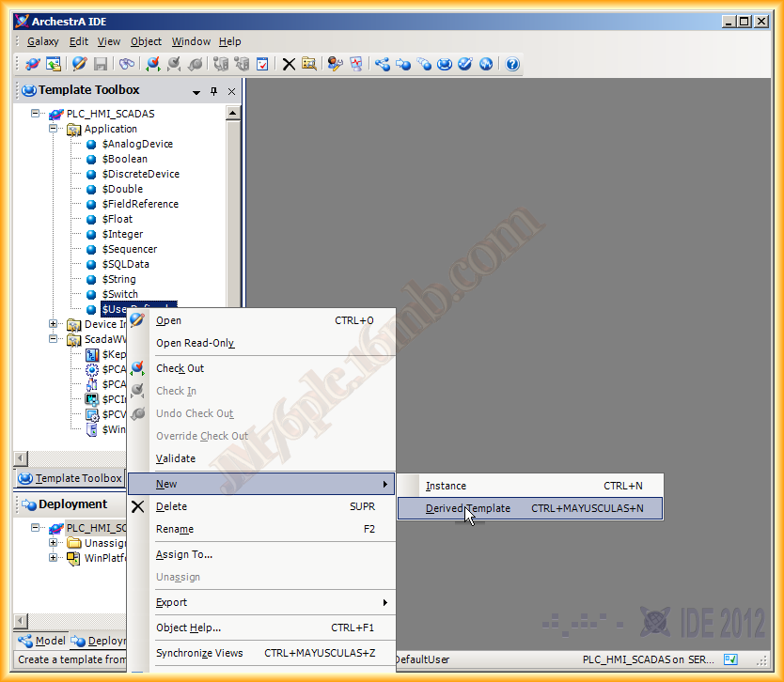This screenshot has height=682, width=784.
Task: Click the Save disk icon in toolbar
Action: (x=100, y=64)
